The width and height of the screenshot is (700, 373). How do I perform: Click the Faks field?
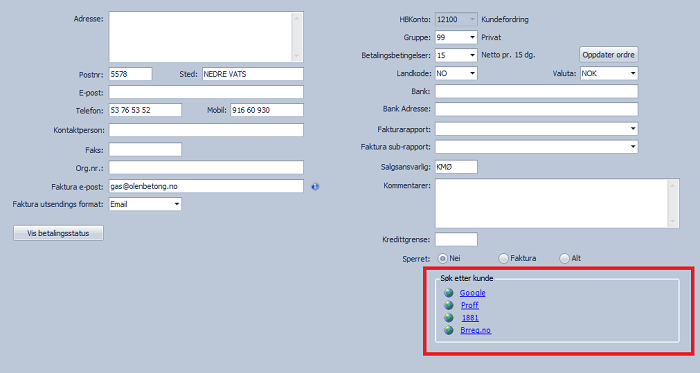pos(145,149)
